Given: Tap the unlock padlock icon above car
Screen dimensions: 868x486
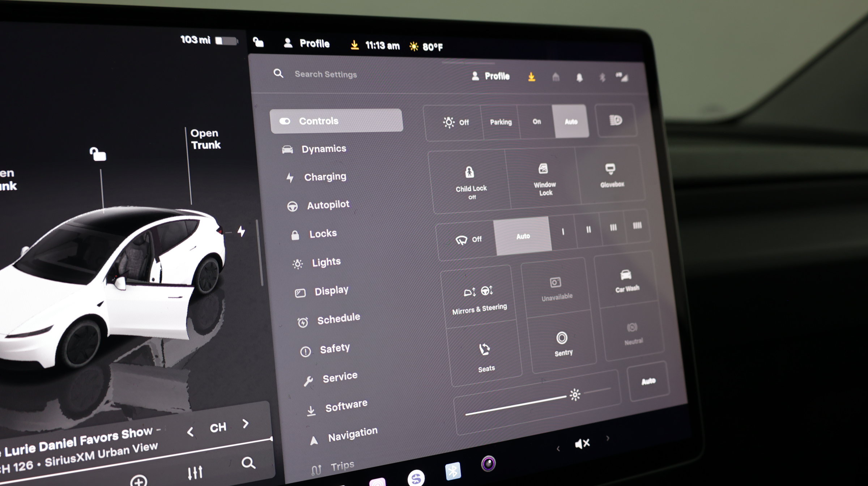Looking at the screenshot, I should click(x=98, y=154).
